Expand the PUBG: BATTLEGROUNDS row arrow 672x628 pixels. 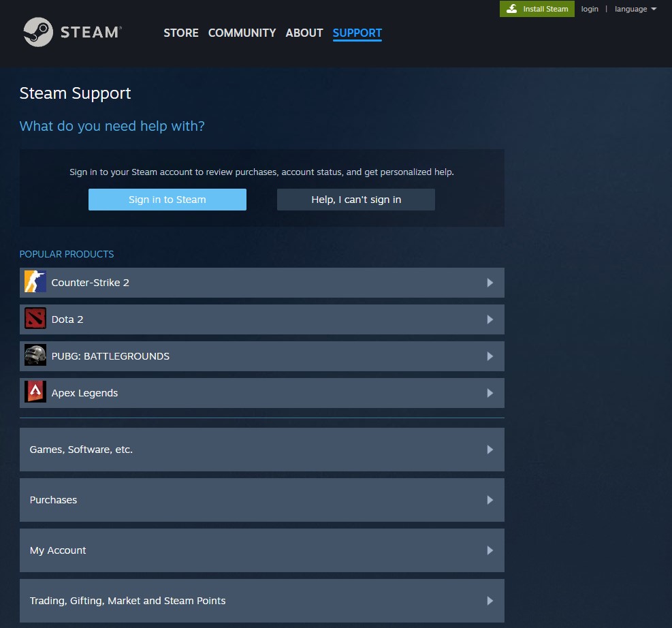[490, 356]
